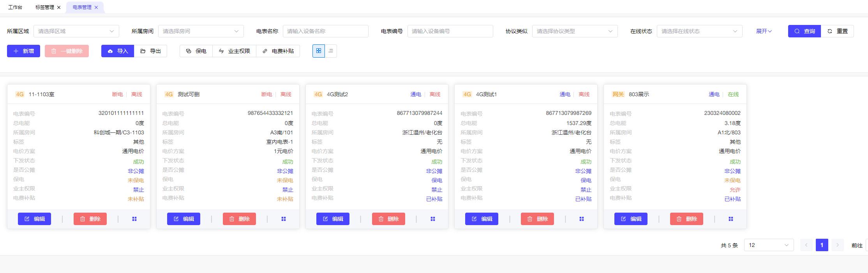
Task: Click the A3南/101 room value
Action: [x=282, y=132]
